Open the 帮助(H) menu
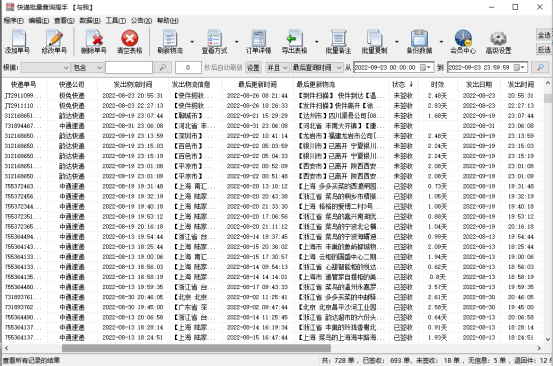The height and width of the screenshot is (366, 553). tap(168, 21)
